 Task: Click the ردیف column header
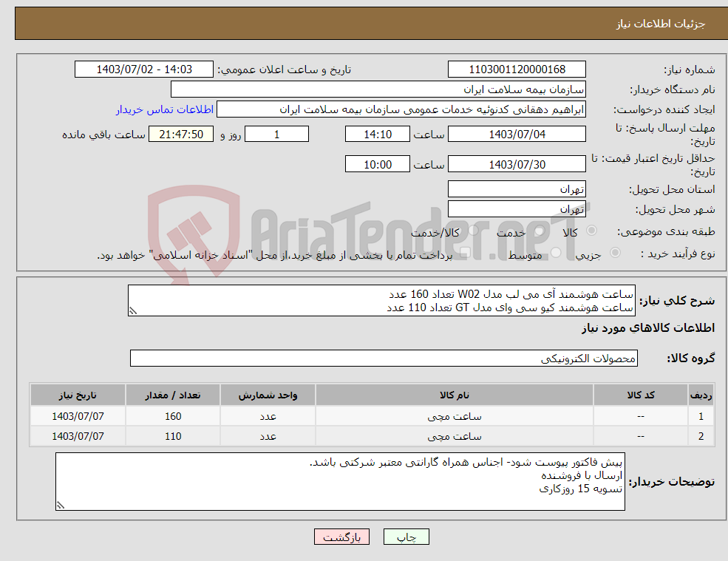pyautogui.click(x=701, y=395)
